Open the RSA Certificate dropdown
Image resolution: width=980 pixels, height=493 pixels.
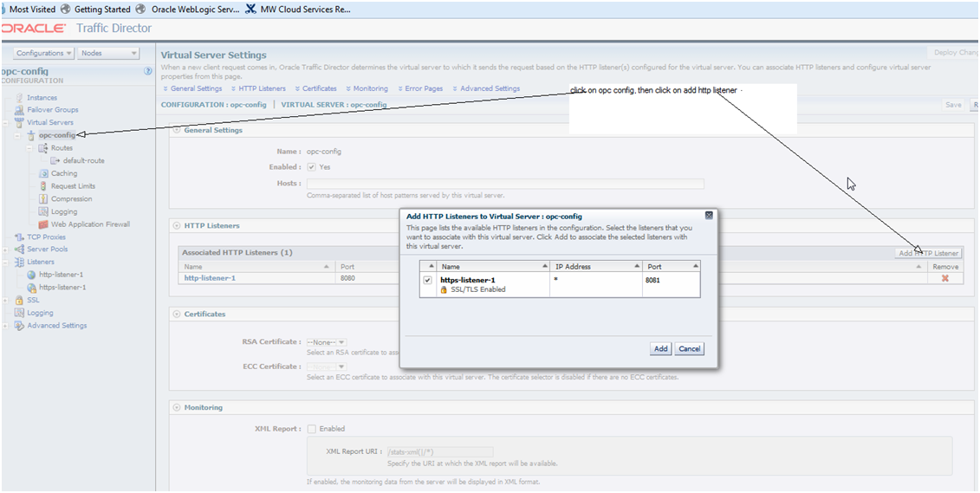point(327,342)
